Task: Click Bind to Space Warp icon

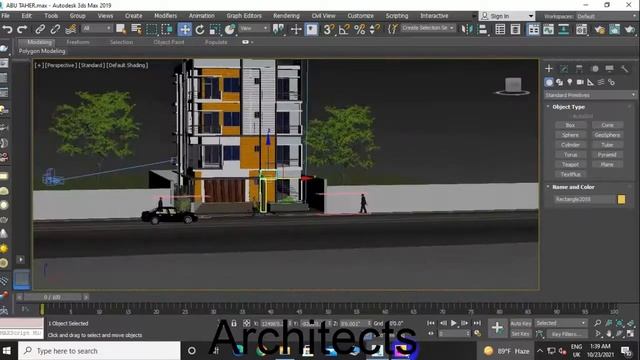Action: (x=71, y=29)
